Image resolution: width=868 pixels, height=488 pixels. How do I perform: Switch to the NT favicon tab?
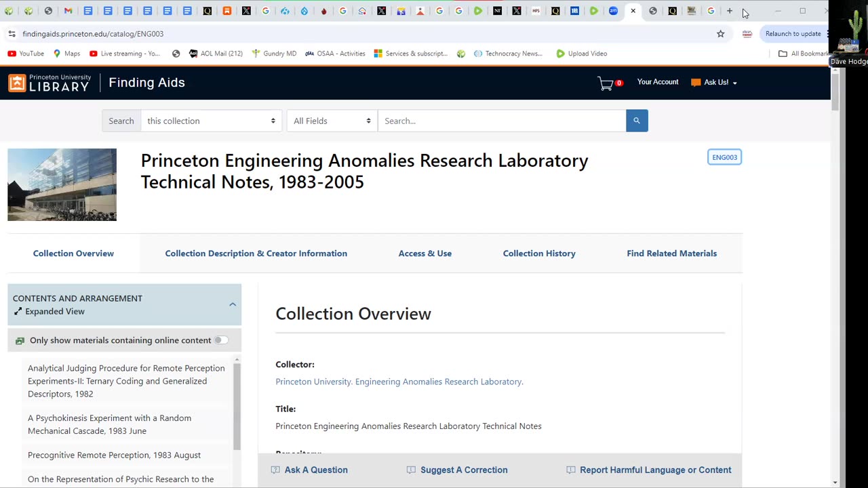(498, 11)
